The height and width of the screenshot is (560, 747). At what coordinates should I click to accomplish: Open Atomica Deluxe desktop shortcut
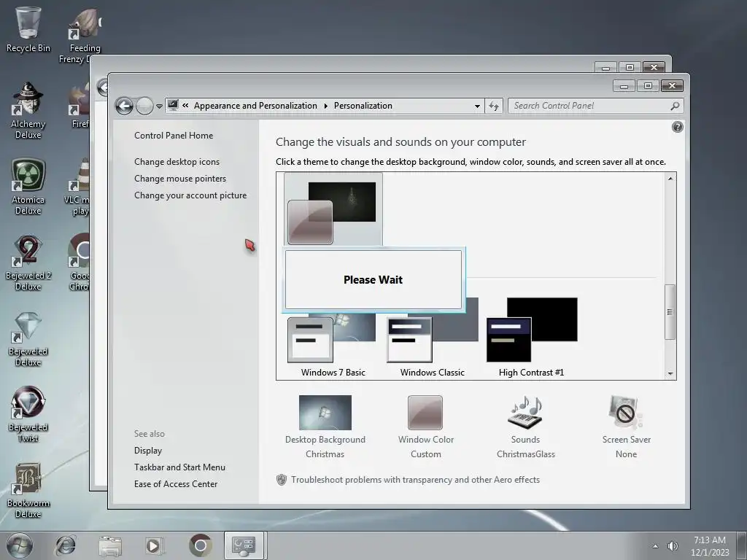28,187
